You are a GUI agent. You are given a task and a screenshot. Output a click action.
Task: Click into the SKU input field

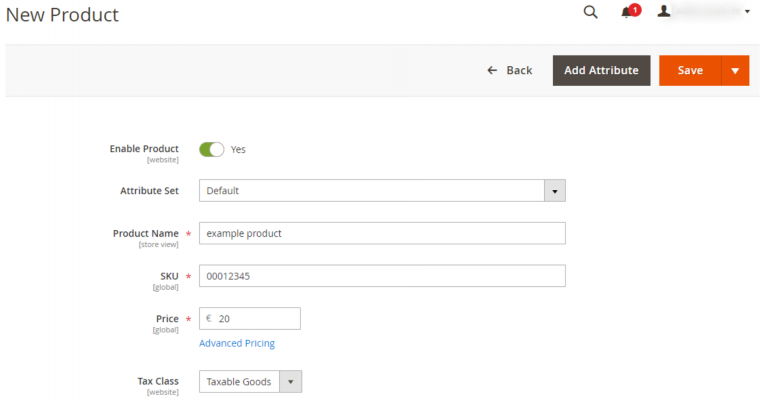click(x=382, y=276)
